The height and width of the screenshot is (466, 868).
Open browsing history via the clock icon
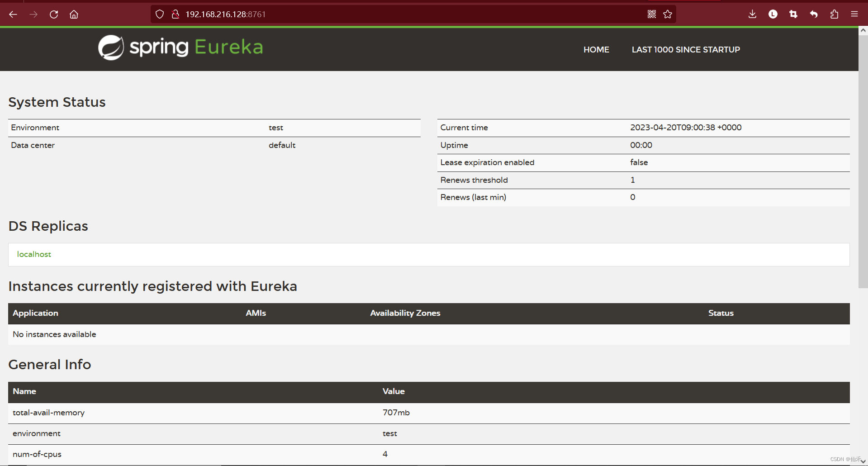(x=772, y=14)
